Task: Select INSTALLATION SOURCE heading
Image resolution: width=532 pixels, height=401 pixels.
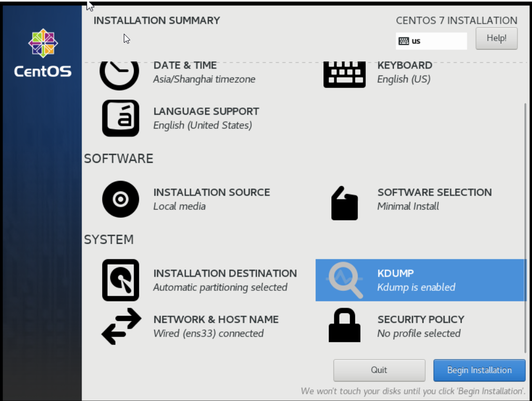Action: tap(212, 192)
